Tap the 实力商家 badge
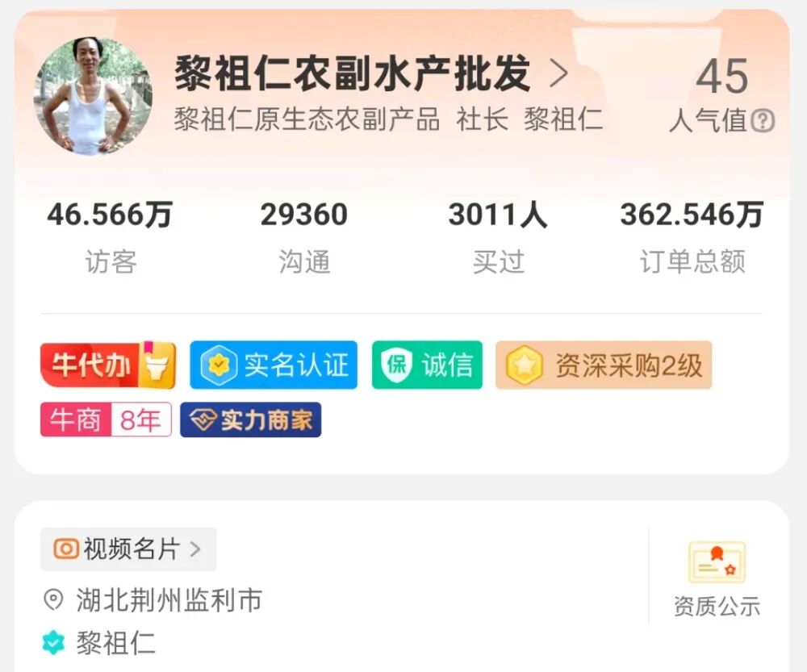This screenshot has width=807, height=672. click(x=251, y=419)
